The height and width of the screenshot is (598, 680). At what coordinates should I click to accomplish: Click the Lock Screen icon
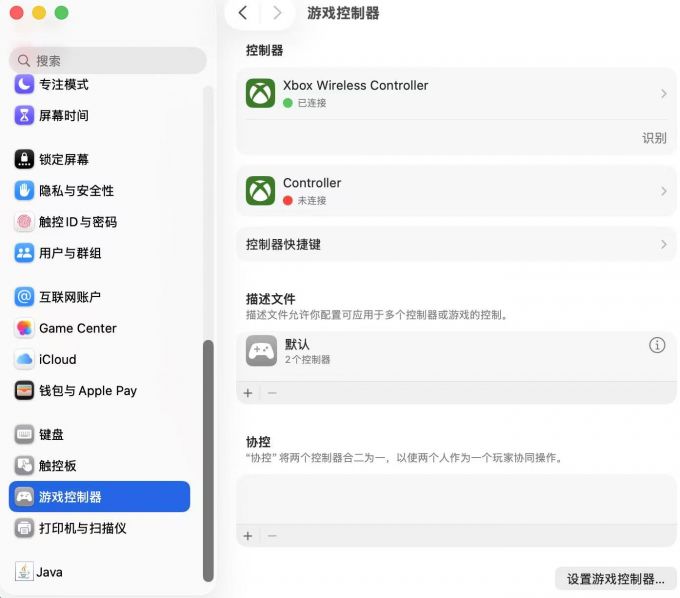24,159
